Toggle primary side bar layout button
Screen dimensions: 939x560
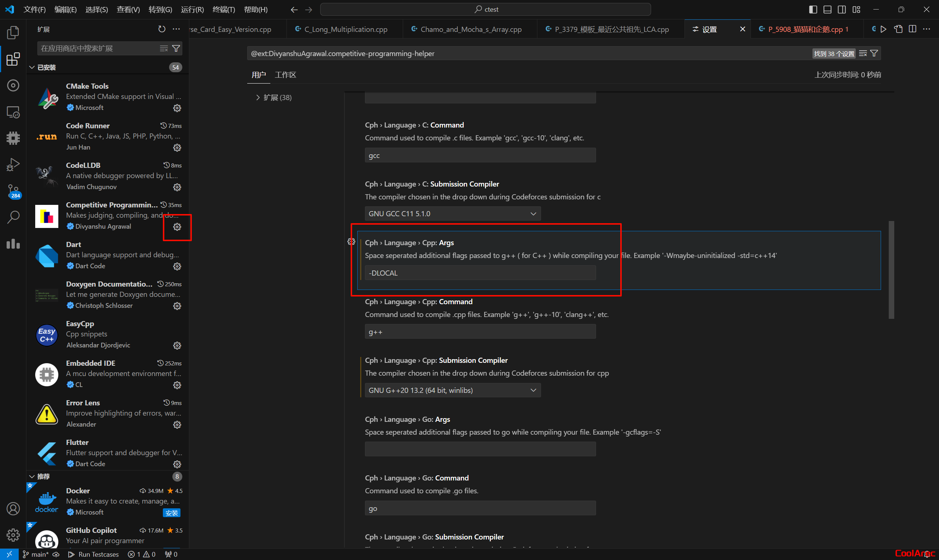click(x=813, y=10)
